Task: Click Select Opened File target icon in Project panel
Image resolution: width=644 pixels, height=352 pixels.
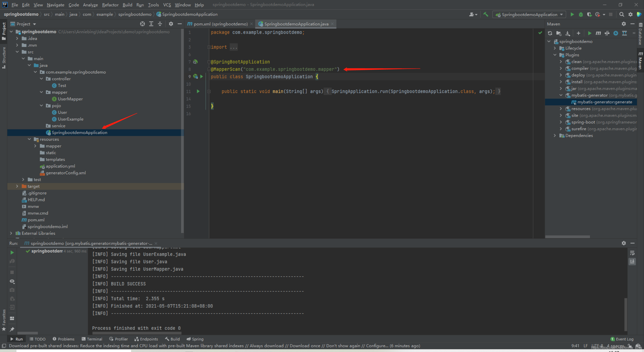Action: (x=142, y=24)
